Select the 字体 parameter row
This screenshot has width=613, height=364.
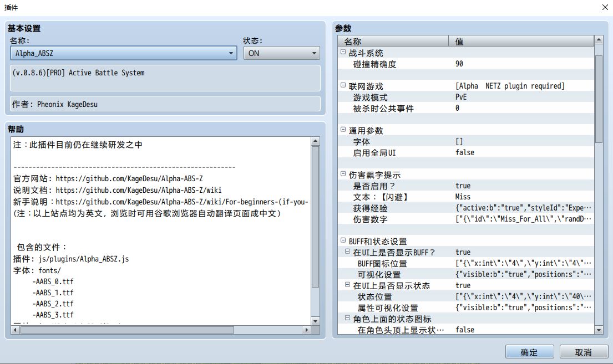[465, 141]
